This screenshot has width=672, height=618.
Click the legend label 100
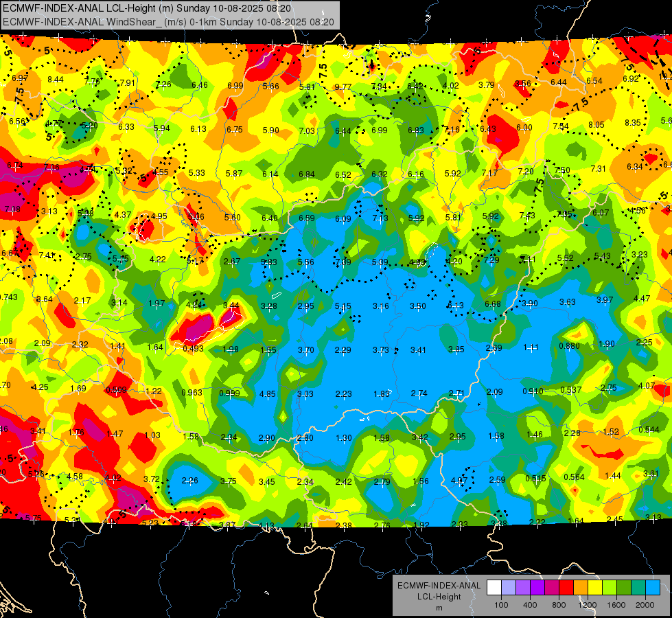coord(501,605)
